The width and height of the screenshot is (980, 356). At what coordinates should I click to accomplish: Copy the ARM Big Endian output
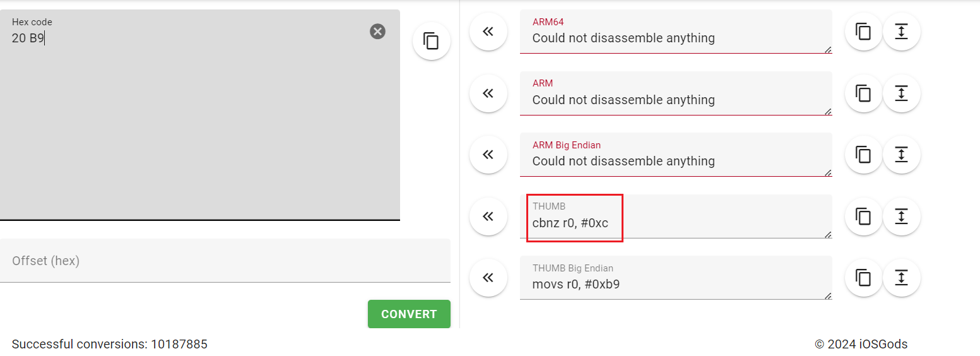863,155
